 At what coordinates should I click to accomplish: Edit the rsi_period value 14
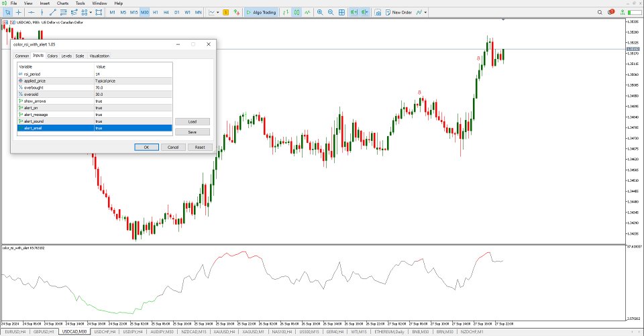[x=133, y=74]
